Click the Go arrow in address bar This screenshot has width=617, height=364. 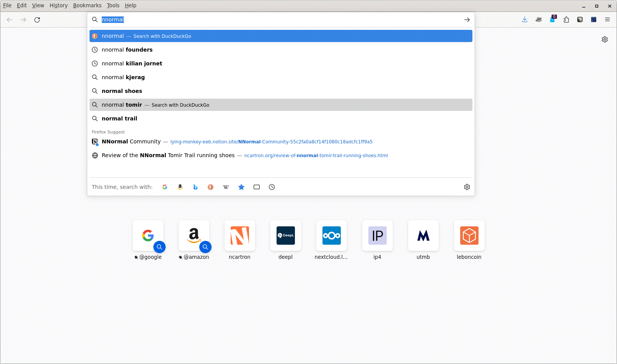pos(467,19)
